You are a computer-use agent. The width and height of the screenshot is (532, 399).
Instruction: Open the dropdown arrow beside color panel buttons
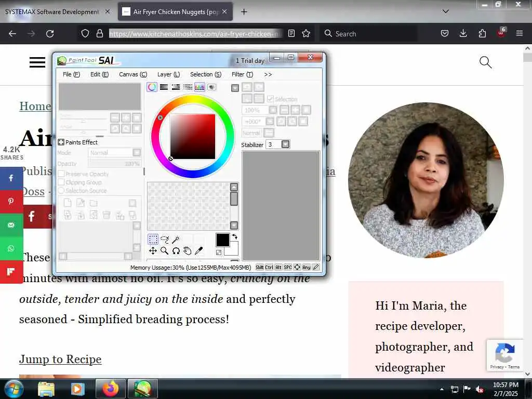pos(235,88)
